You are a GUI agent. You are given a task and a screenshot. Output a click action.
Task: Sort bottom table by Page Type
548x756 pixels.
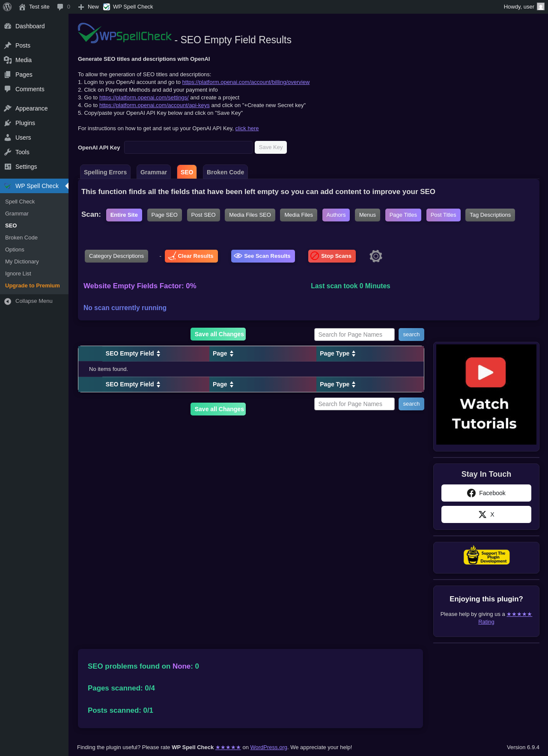pos(338,385)
